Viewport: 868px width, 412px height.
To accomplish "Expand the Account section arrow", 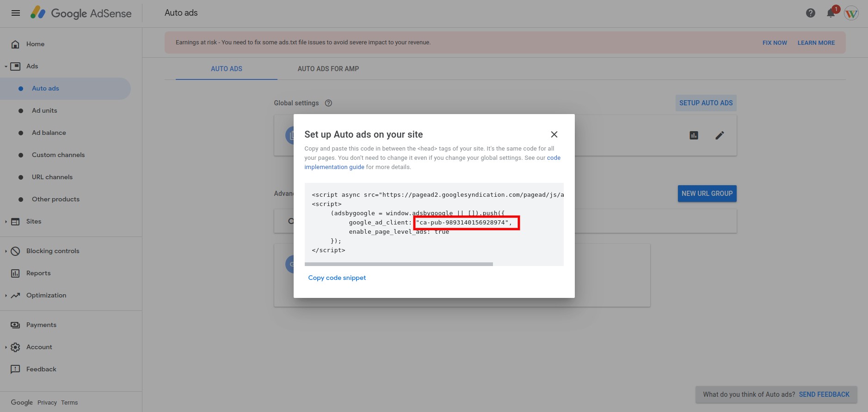I will coord(6,347).
